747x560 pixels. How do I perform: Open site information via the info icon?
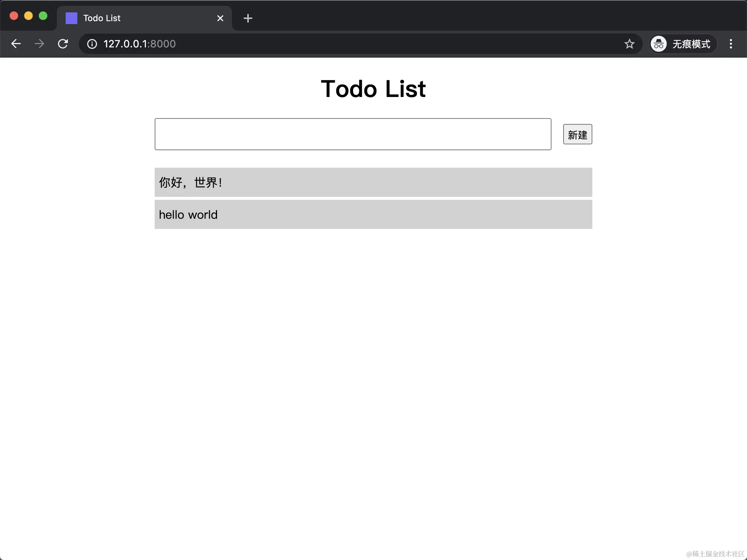(x=92, y=44)
